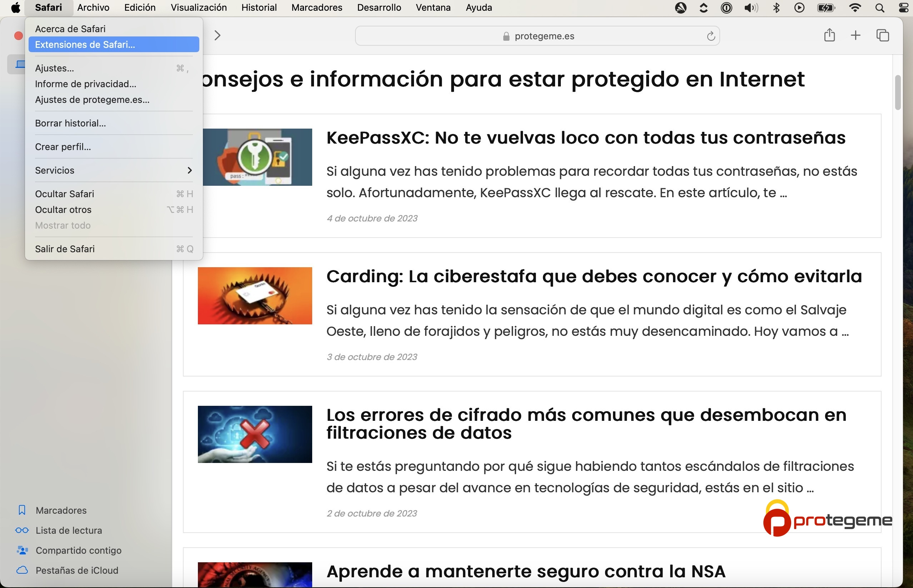Click the Pestañas de iCloud cloud icon
Screen dimensions: 913x588
[x=22, y=570]
